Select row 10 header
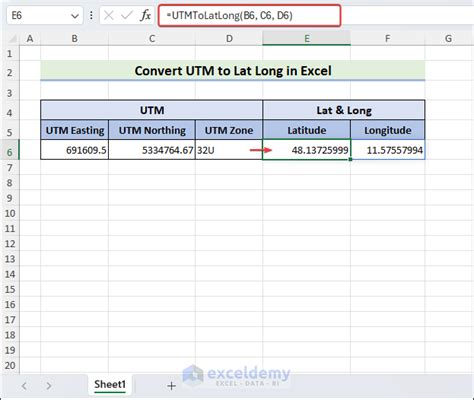The height and width of the screenshot is (400, 474). [x=9, y=213]
